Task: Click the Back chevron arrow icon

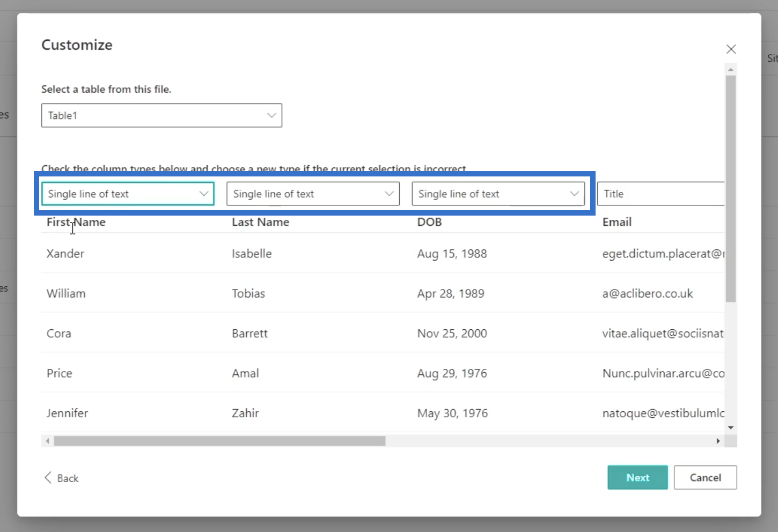Action: [x=48, y=477]
